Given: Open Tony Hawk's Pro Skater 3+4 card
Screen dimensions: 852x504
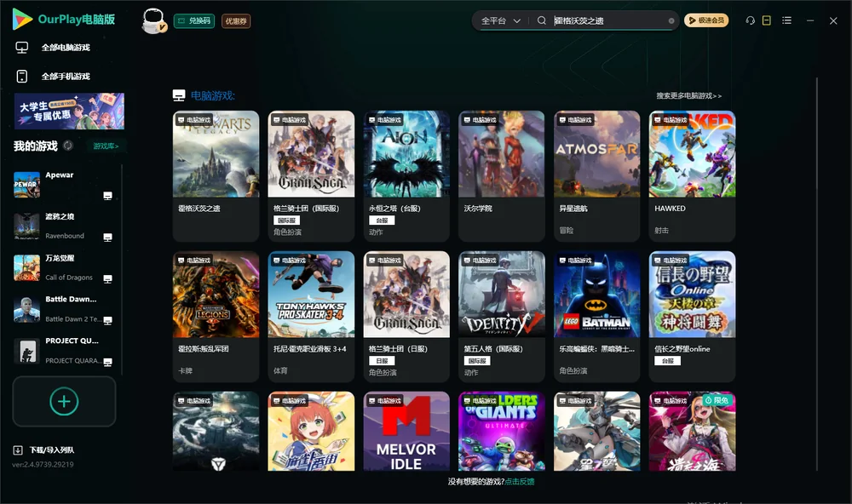Looking at the screenshot, I should tap(311, 316).
